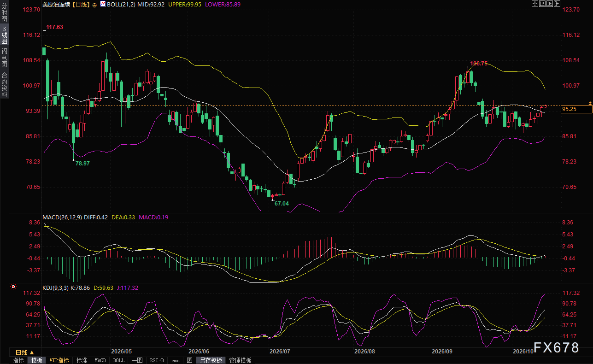Click the DIFF:0.42 value in the MACD header
Image resolution: width=593 pixels, height=364 pixels.
point(95,217)
